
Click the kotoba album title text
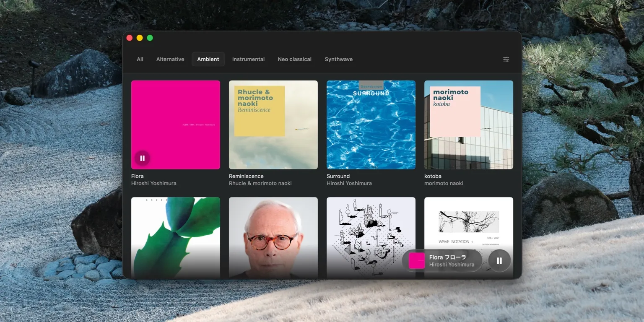[433, 176]
